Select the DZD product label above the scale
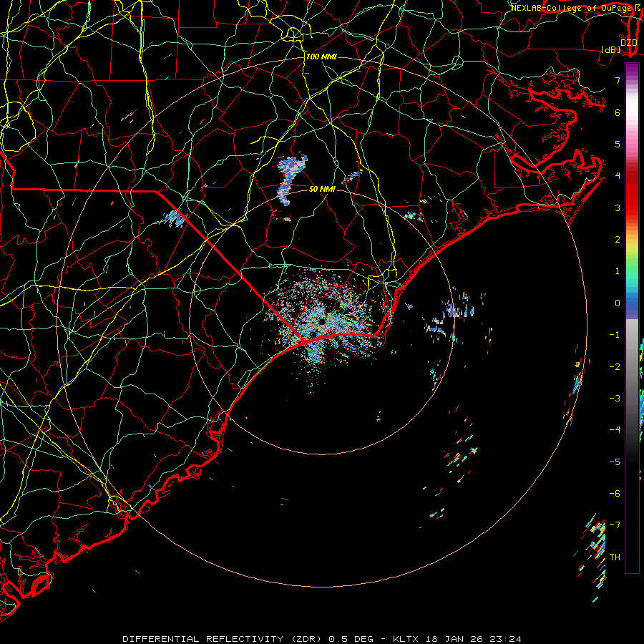 tap(628, 42)
